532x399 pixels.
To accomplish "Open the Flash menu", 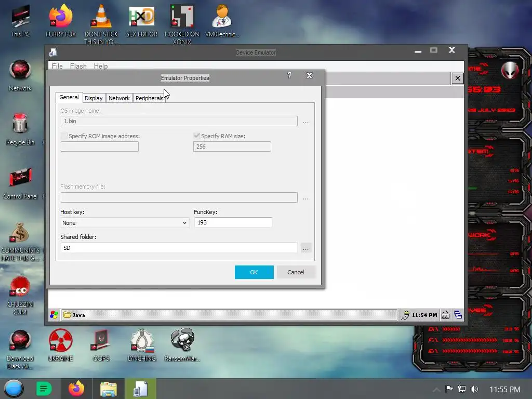I will (x=78, y=66).
